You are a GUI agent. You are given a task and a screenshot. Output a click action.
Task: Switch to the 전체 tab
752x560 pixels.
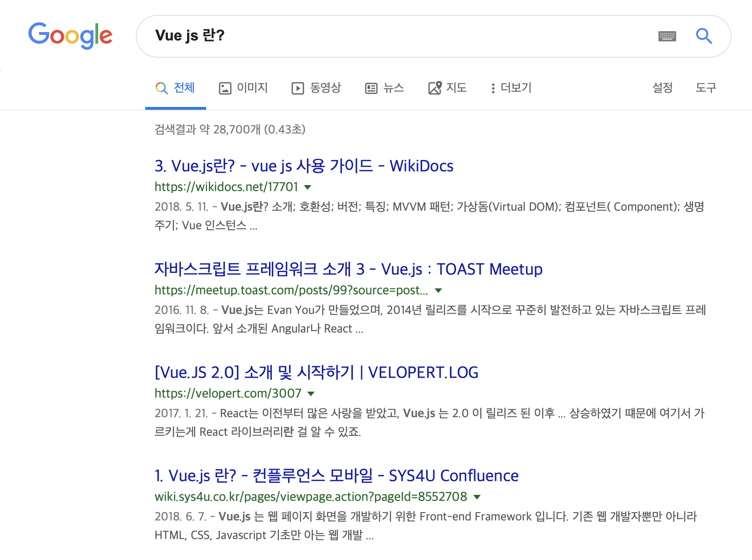[175, 88]
